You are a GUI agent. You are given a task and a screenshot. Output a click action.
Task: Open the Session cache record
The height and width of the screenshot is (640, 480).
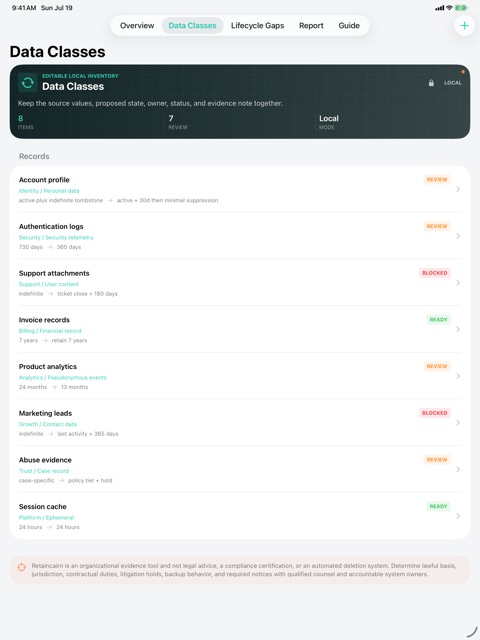click(x=240, y=516)
